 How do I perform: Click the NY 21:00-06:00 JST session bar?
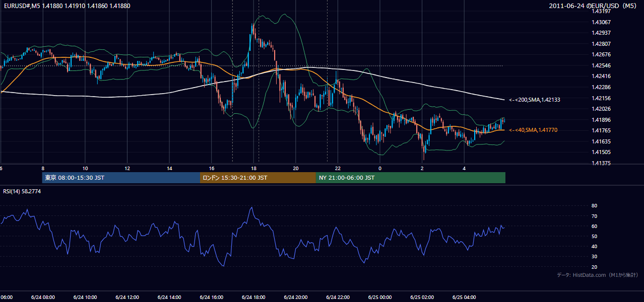pos(411,178)
